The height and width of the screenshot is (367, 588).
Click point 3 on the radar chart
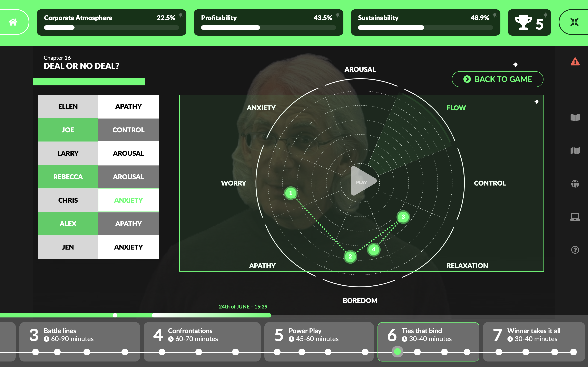(403, 217)
